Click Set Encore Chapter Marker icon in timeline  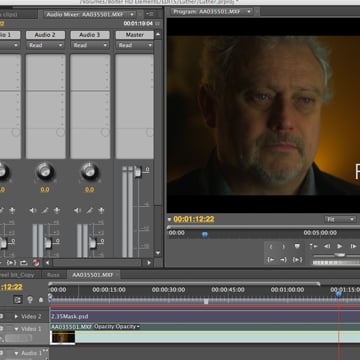coord(30,300)
